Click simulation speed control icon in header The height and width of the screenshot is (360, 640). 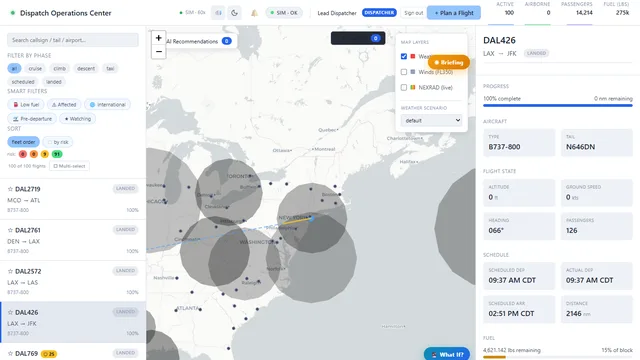pyautogui.click(x=218, y=13)
